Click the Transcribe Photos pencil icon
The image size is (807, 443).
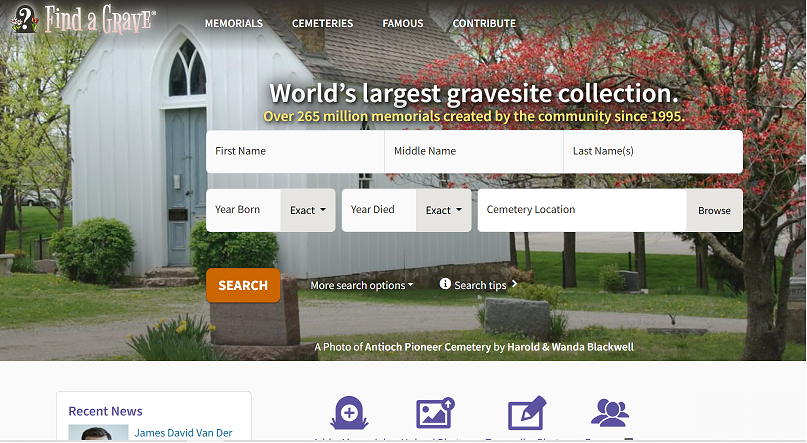pos(525,414)
